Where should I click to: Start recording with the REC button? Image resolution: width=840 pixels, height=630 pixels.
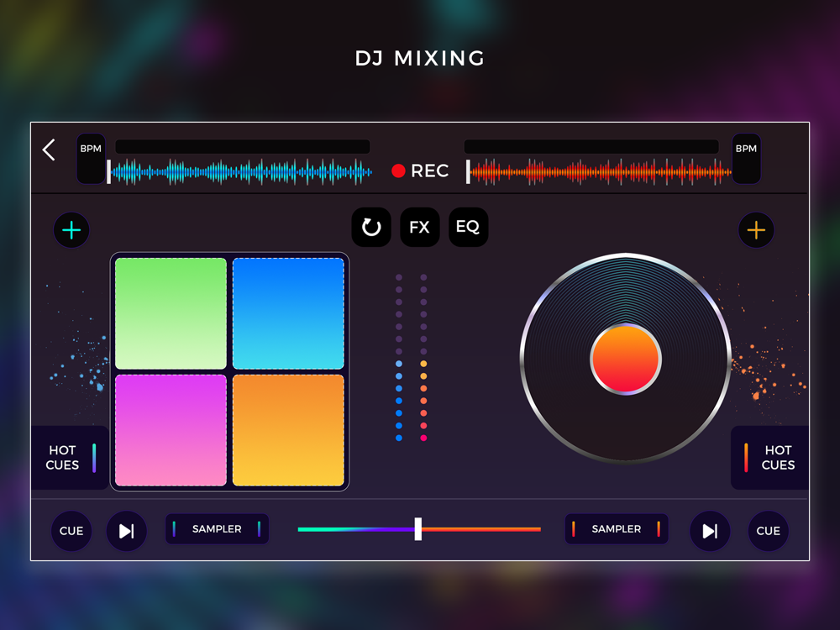pyautogui.click(x=420, y=171)
